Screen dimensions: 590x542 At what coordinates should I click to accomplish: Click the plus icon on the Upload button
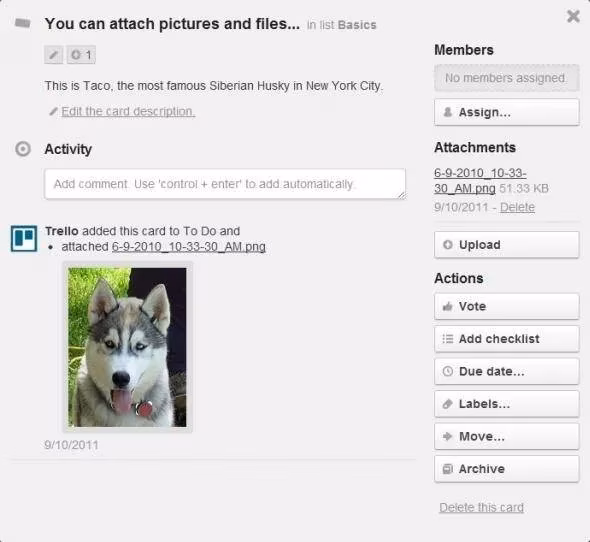tap(447, 245)
